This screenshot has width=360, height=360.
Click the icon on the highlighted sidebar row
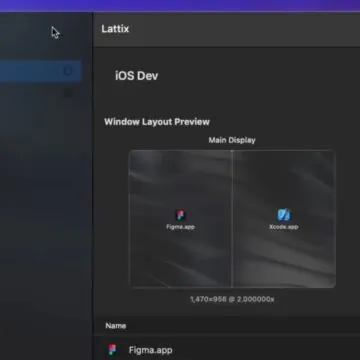(68, 71)
